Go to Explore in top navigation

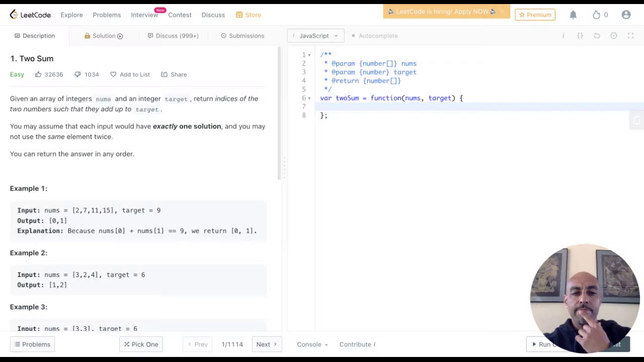pyautogui.click(x=71, y=15)
